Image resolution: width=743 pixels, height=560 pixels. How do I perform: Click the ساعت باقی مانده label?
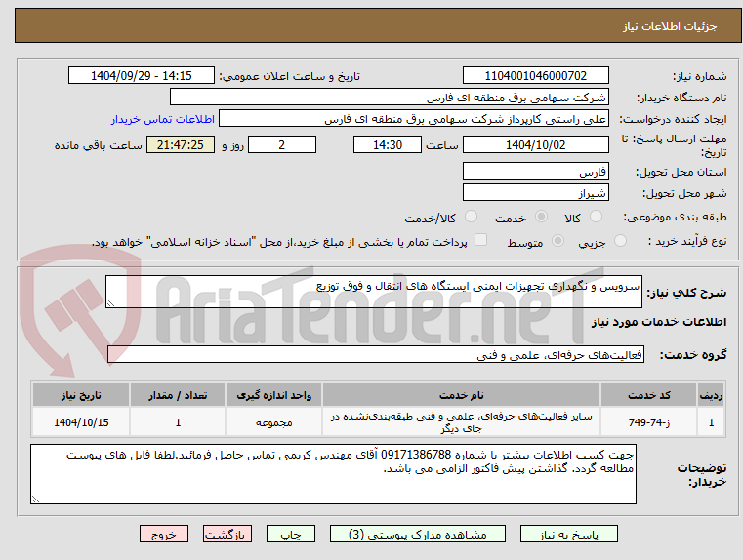98,145
